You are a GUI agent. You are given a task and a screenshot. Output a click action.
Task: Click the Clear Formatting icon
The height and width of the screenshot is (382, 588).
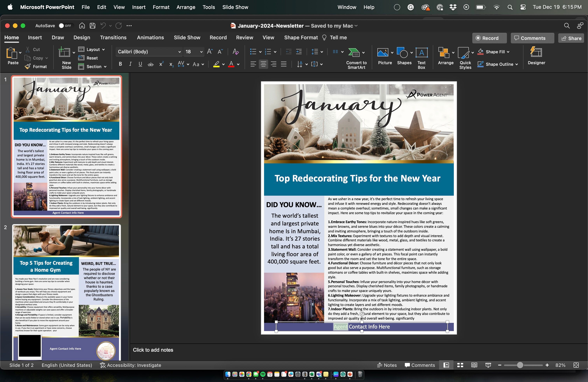click(235, 52)
